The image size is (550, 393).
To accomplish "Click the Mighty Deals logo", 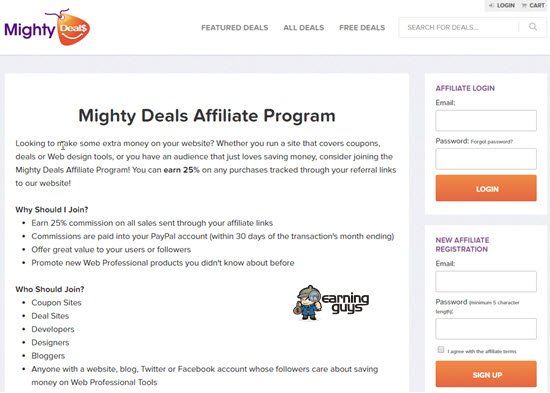I will pyautogui.click(x=47, y=28).
